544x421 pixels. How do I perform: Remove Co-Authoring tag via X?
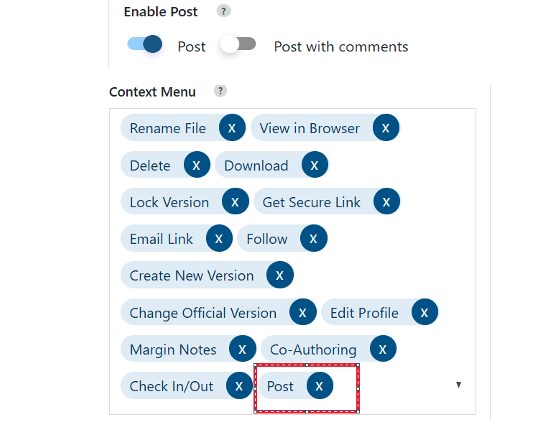[x=383, y=349]
